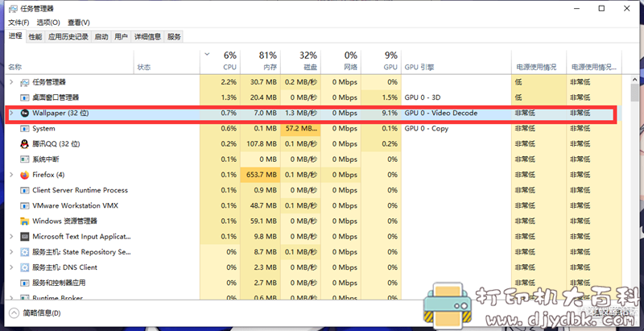Expand the Microsoft Text Input Application row
Image resolution: width=644 pixels, height=331 pixels.
[x=11, y=237]
